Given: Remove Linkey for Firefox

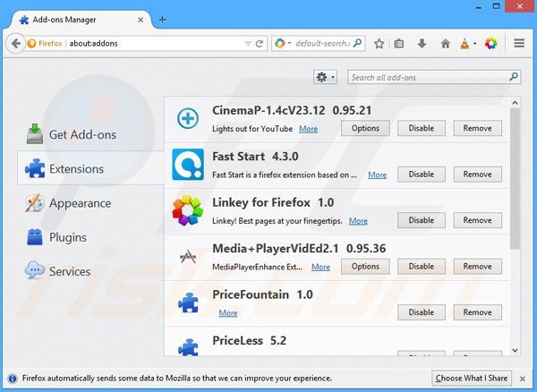Looking at the screenshot, I should pyautogui.click(x=477, y=220).
